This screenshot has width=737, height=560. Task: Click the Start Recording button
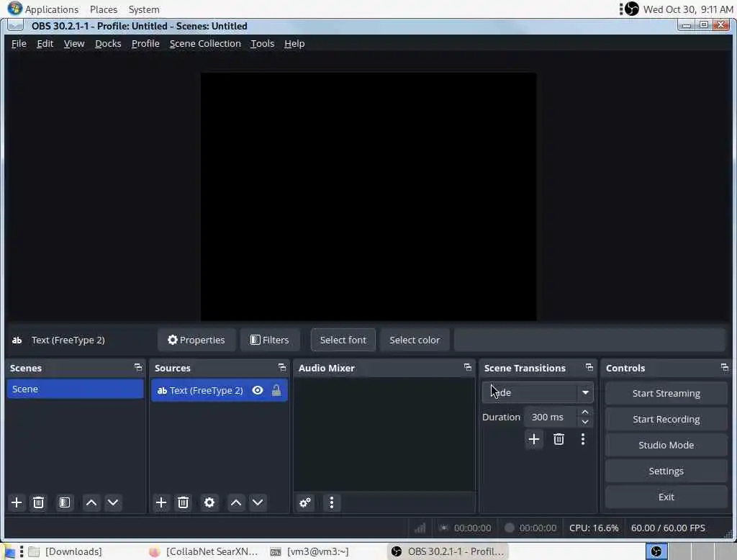click(666, 419)
